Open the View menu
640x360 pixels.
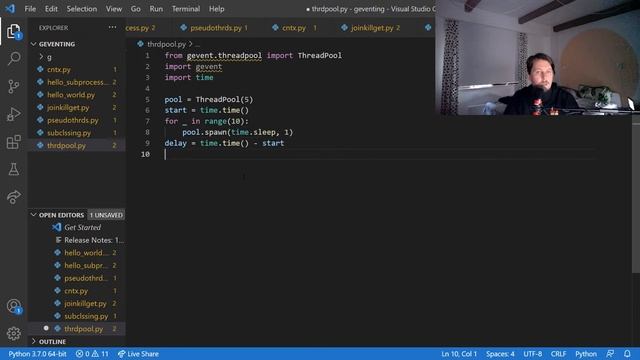114,9
